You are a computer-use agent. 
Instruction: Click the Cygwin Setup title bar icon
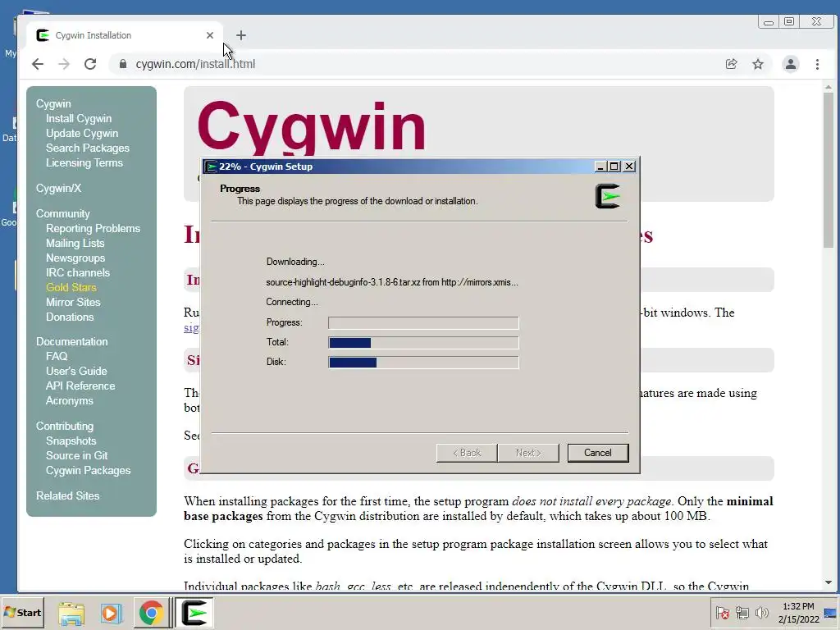pyautogui.click(x=212, y=167)
